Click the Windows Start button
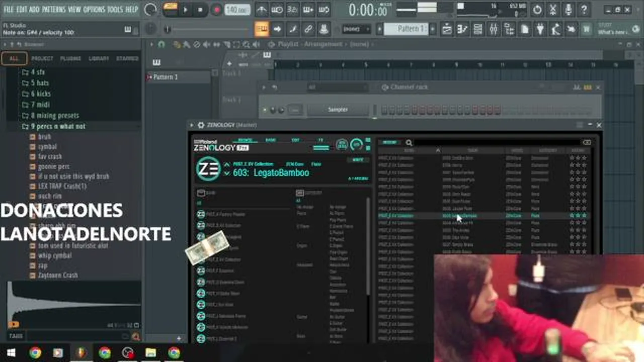 11,352
